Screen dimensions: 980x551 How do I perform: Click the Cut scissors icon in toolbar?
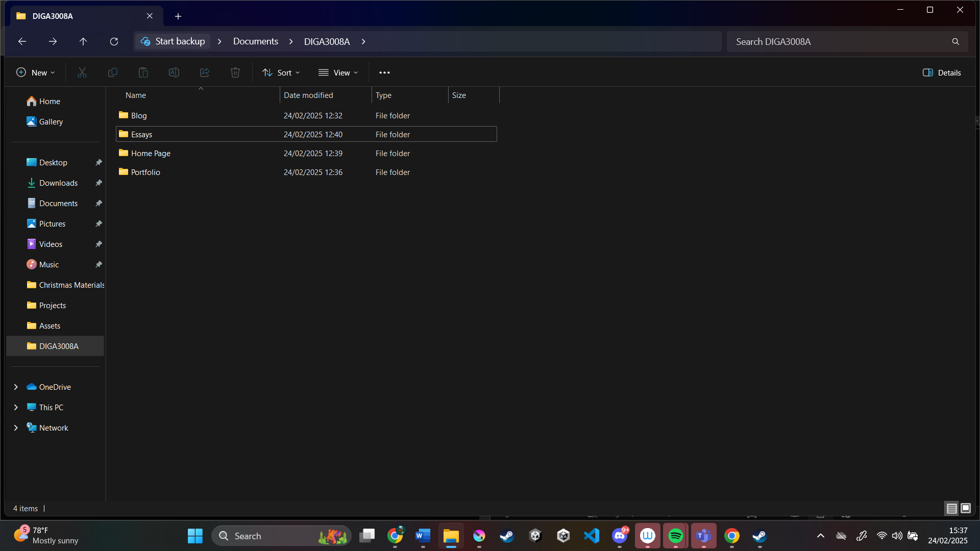click(x=82, y=72)
